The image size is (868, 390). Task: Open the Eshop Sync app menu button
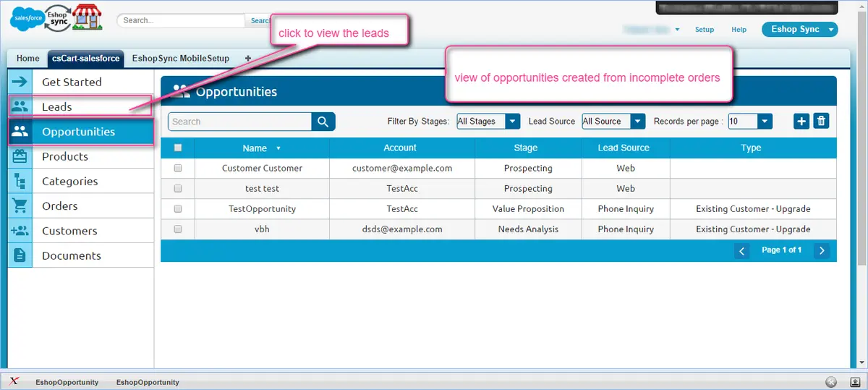tap(799, 30)
